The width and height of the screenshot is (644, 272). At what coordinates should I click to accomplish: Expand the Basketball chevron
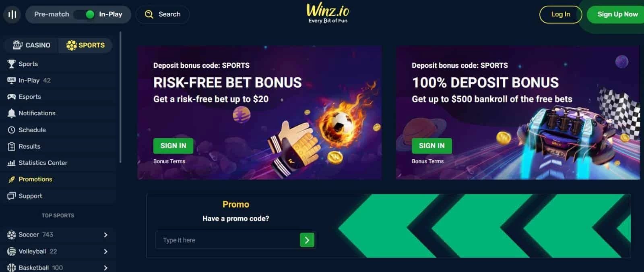click(105, 268)
